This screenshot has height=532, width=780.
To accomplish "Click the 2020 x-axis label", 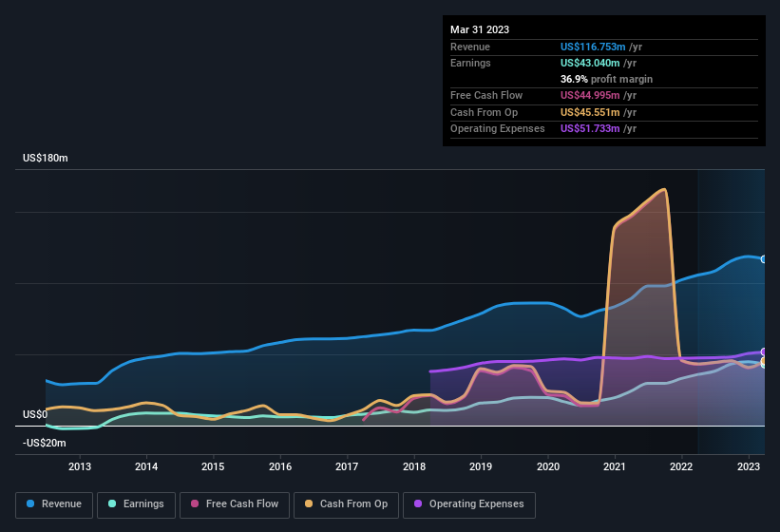I will (547, 466).
